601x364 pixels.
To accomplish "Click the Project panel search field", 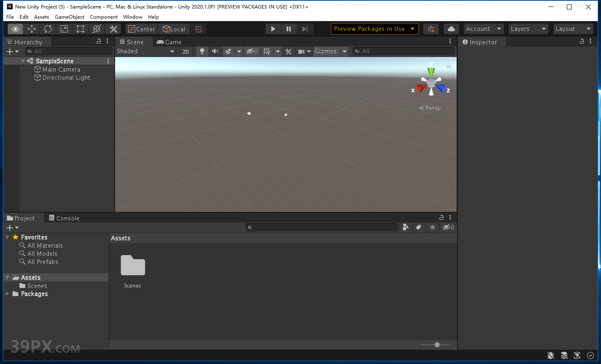I will click(x=322, y=227).
